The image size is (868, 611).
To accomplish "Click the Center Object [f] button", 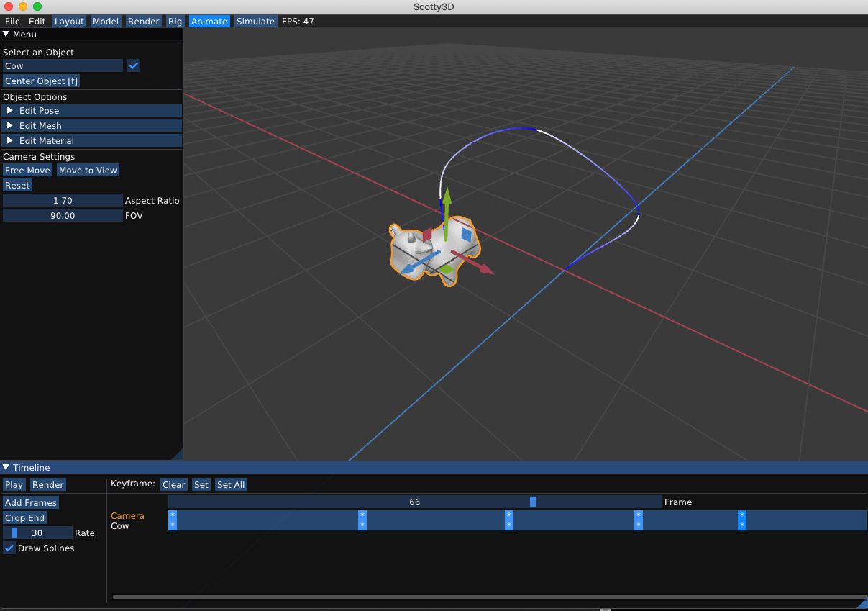I will pos(41,81).
